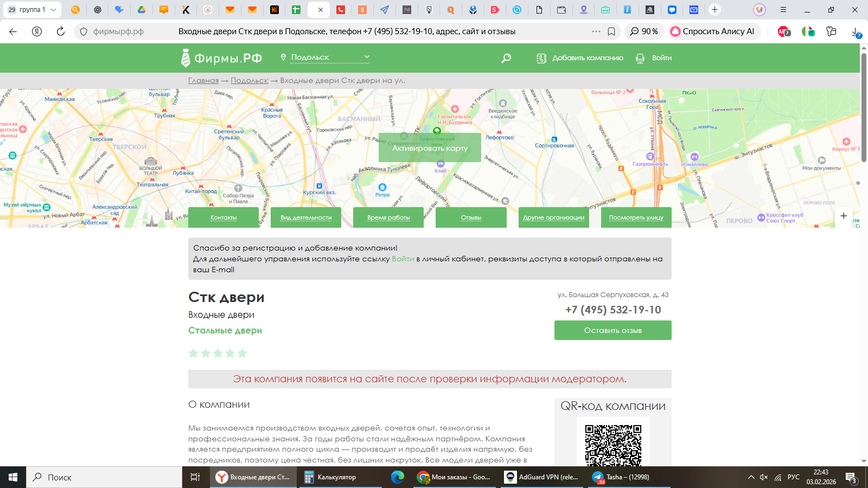This screenshot has height=488, width=868.
Task: Switch the РУС input language indicator
Action: pos(794,477)
